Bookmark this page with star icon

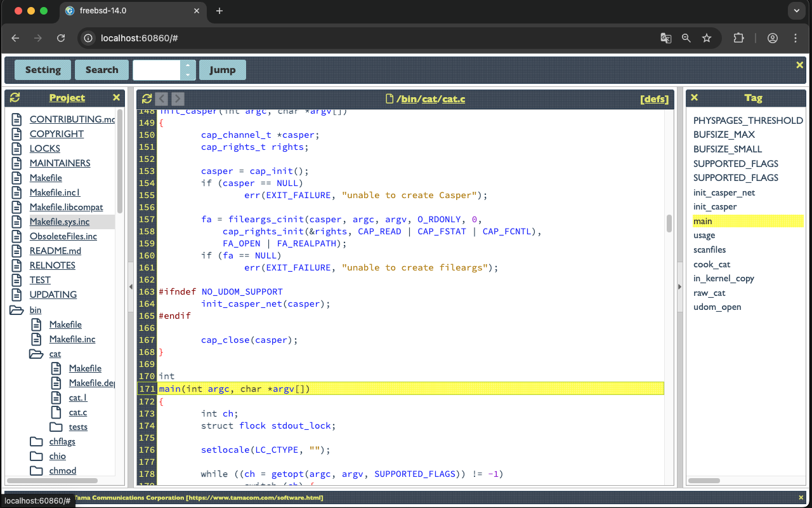tap(707, 38)
